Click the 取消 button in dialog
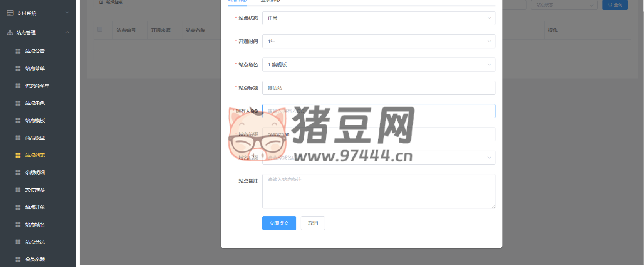The height and width of the screenshot is (267, 644). 313,223
